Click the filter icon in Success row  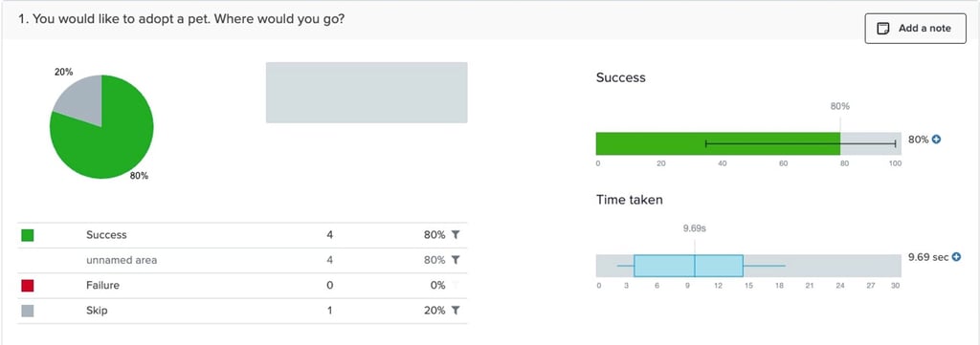(x=456, y=235)
